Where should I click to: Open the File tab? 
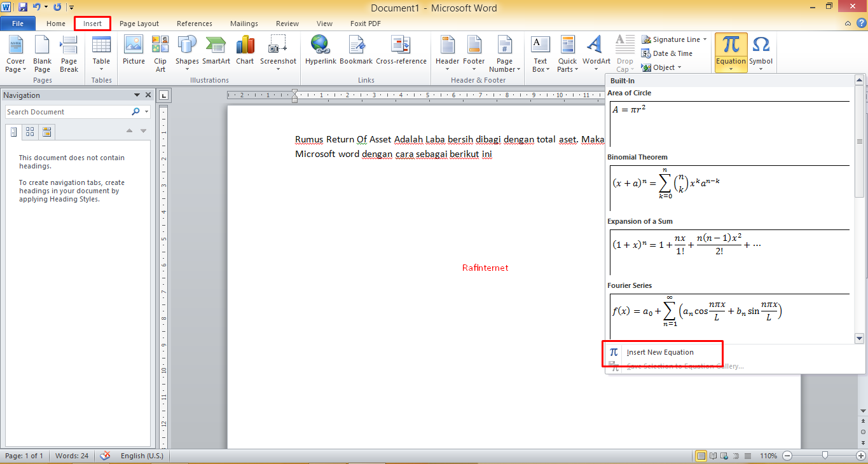pos(18,24)
